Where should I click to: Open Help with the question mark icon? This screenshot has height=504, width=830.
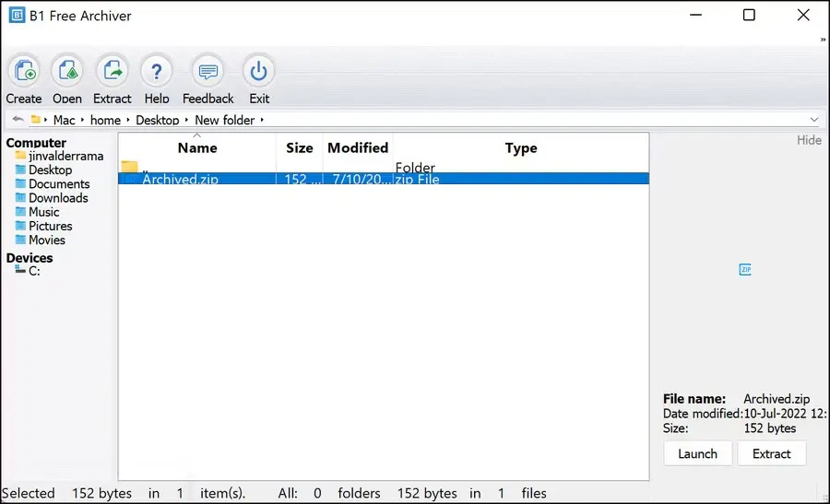click(157, 71)
